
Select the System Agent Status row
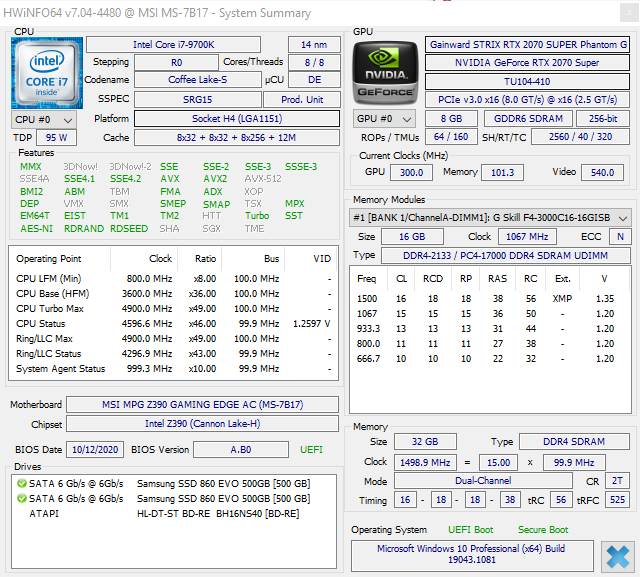[173, 369]
